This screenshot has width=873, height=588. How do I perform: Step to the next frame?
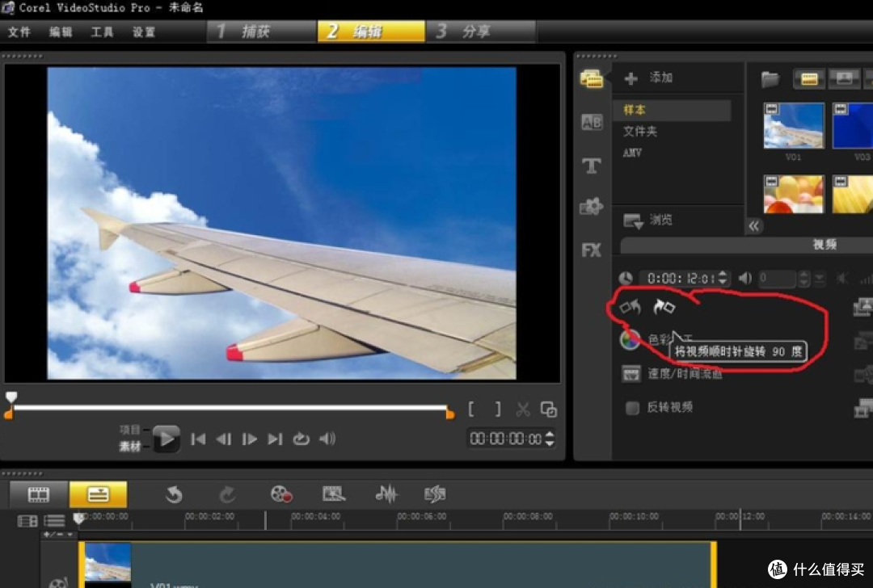click(x=250, y=439)
